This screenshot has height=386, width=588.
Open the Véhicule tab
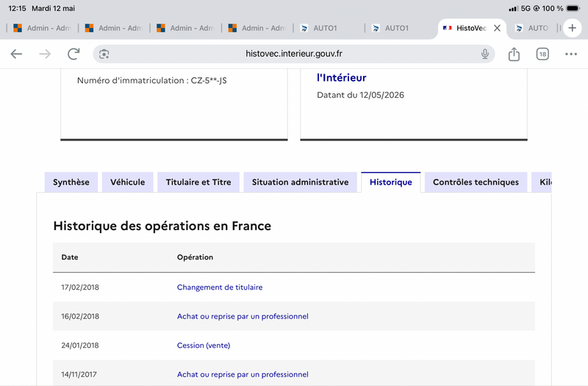pos(127,182)
